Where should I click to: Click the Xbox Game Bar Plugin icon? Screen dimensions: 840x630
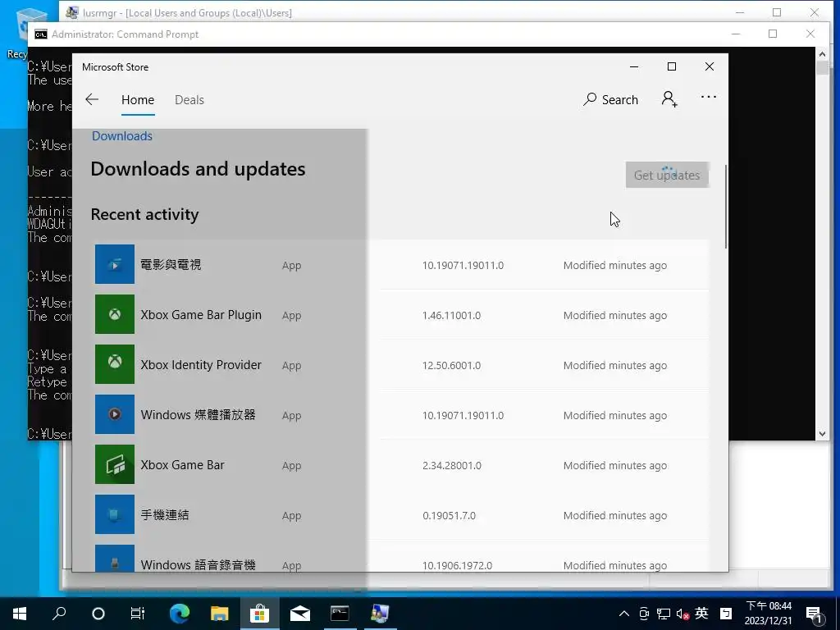[115, 314]
